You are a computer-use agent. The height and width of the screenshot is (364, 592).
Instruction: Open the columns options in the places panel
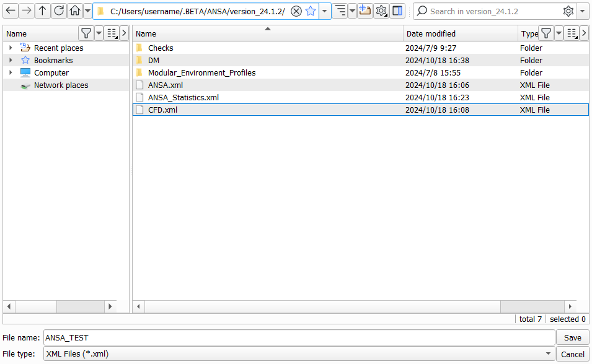112,33
